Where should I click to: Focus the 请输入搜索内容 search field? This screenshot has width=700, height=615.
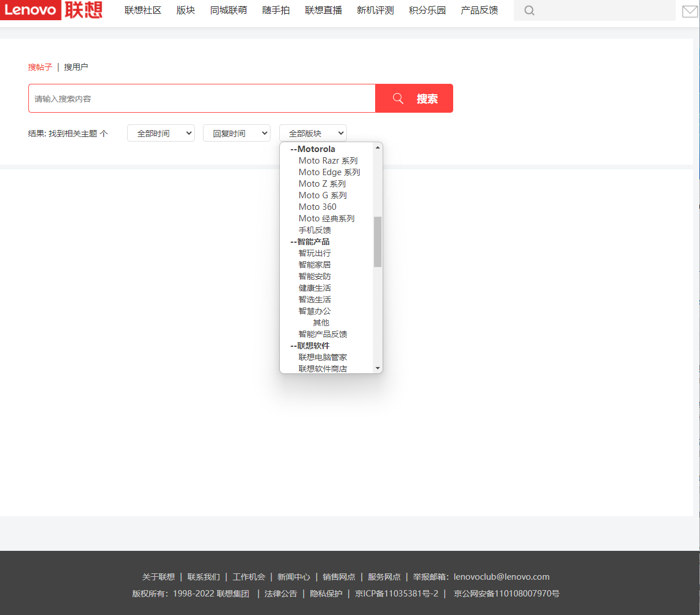point(202,98)
